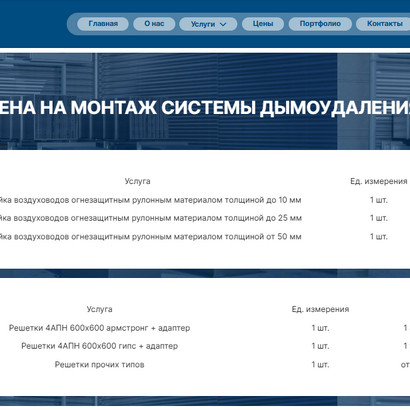Select the Ед. измерения header in second table
This screenshot has height=410, width=410.
click(320, 309)
